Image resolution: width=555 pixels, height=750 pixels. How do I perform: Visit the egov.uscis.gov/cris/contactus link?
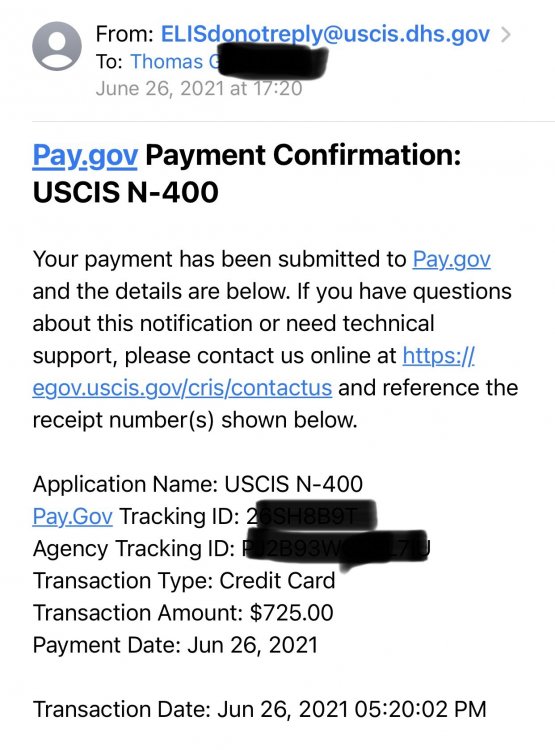[x=182, y=388]
